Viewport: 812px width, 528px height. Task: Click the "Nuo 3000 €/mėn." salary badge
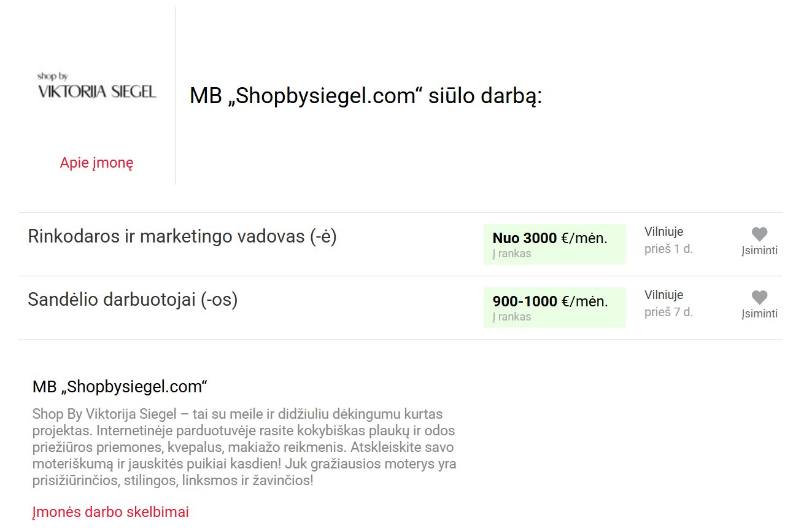pyautogui.click(x=550, y=238)
